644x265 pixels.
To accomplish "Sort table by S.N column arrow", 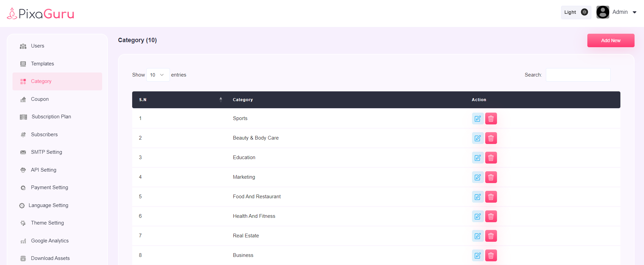I will tap(221, 99).
